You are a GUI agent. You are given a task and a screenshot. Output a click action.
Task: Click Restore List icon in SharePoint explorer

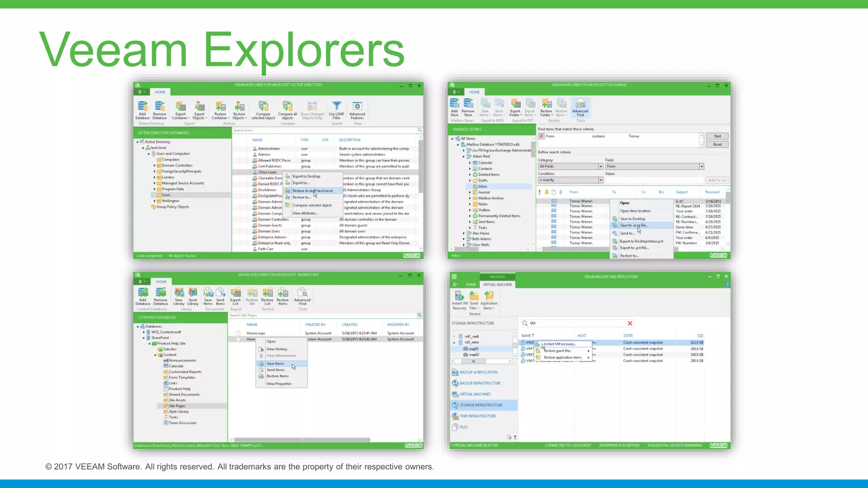pos(267,296)
